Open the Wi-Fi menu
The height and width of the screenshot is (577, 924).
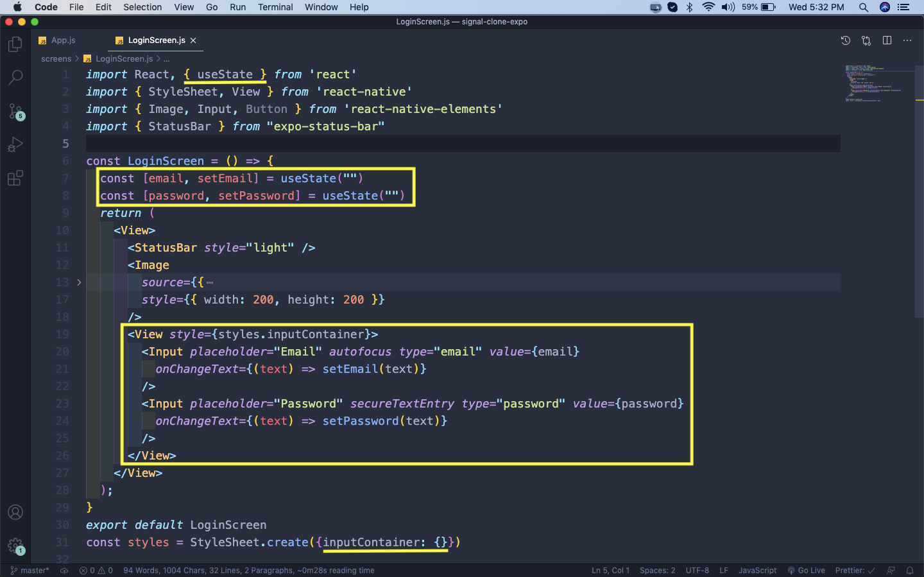(x=708, y=7)
